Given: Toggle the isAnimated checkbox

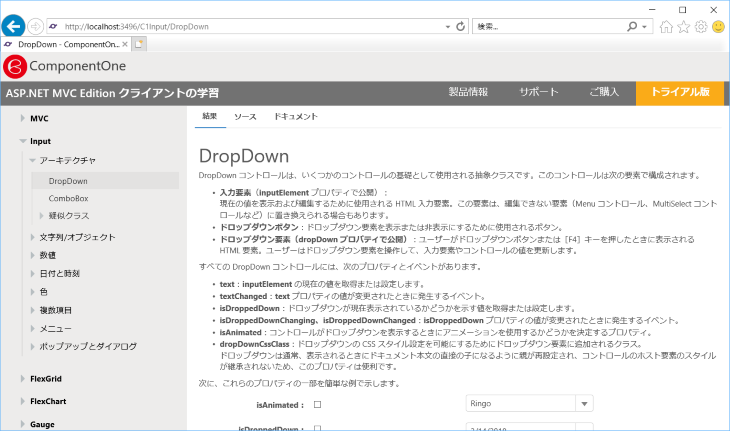Looking at the screenshot, I should click(x=318, y=404).
